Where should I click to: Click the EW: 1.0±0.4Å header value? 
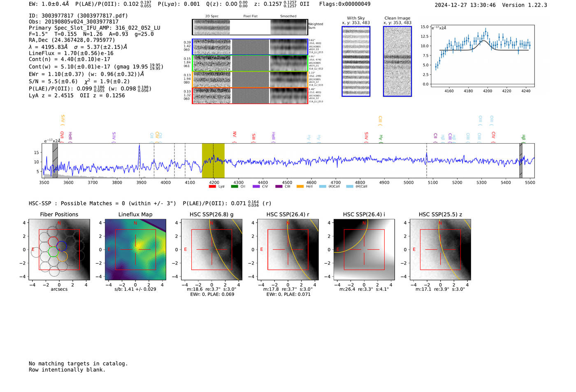(x=49, y=4)
